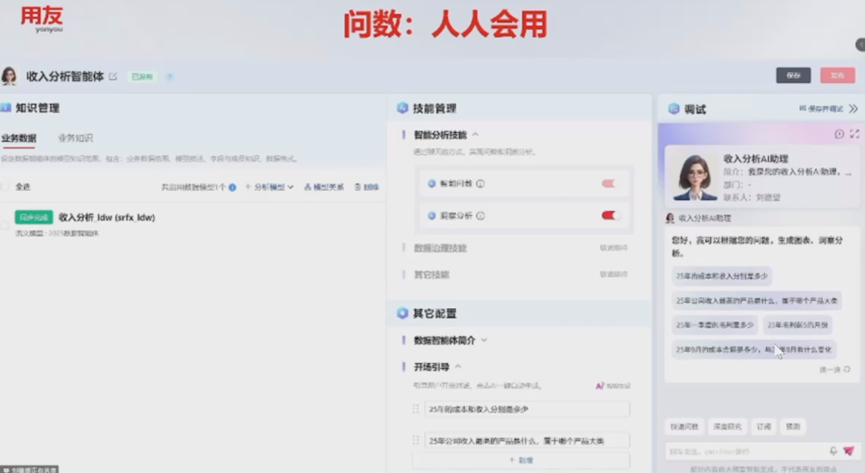Click the red 发布 button
Image resolution: width=865 pixels, height=473 pixels.
[x=837, y=76]
